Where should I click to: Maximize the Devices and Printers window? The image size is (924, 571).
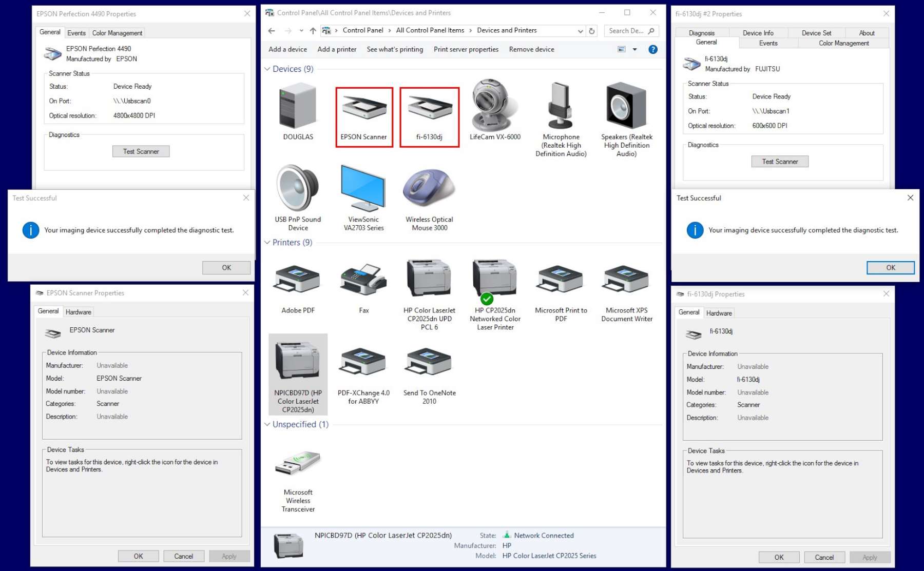click(x=627, y=13)
